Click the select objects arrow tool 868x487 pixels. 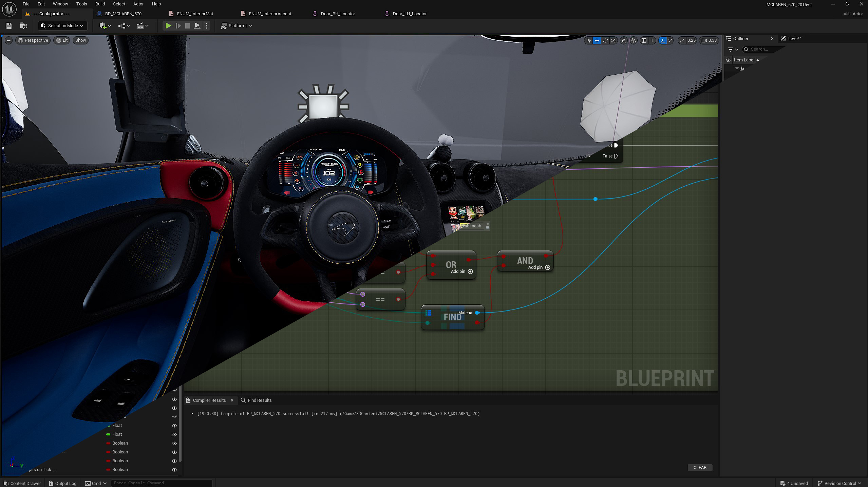pyautogui.click(x=589, y=40)
